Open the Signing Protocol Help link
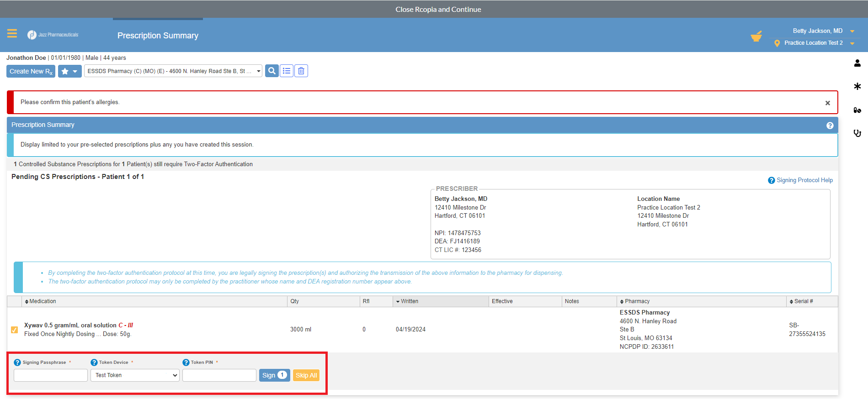 tap(804, 180)
